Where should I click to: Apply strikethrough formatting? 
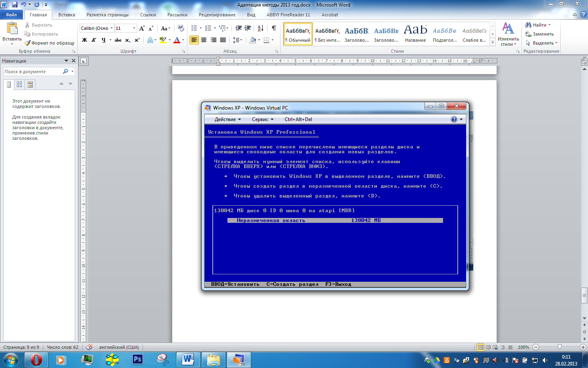click(x=118, y=40)
